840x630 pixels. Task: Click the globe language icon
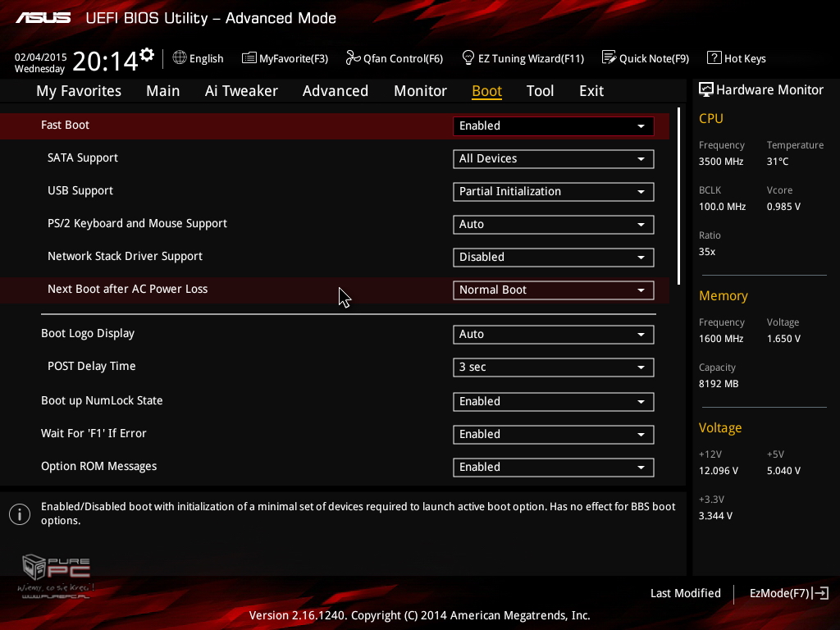(x=180, y=57)
